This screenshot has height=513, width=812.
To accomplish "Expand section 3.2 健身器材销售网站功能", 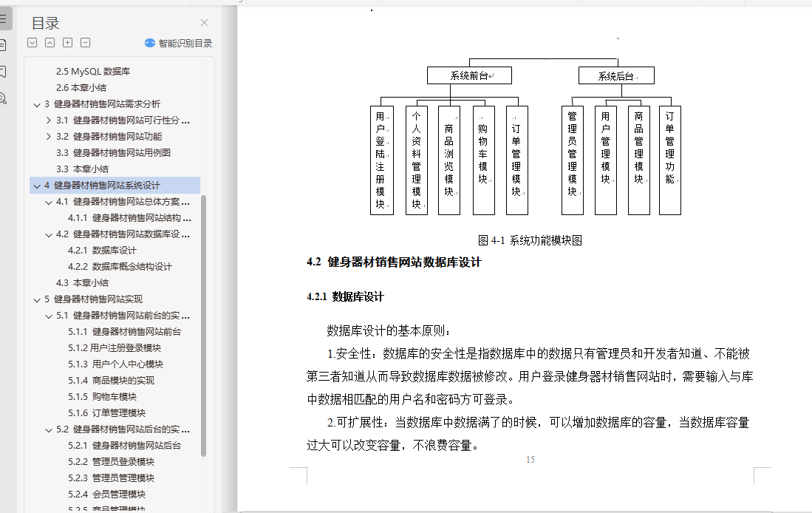I will [x=49, y=136].
